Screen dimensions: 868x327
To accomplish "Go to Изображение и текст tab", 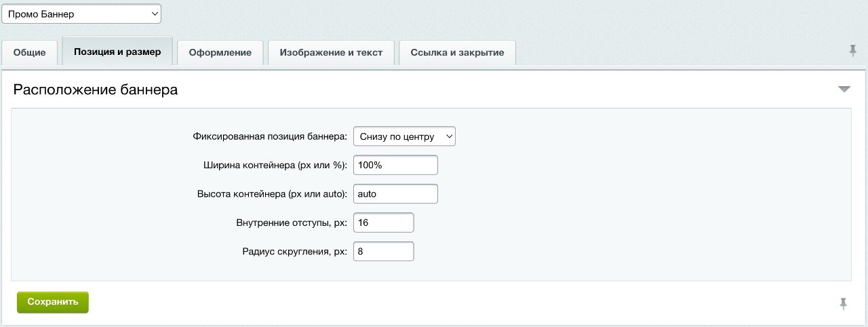I will point(331,52).
